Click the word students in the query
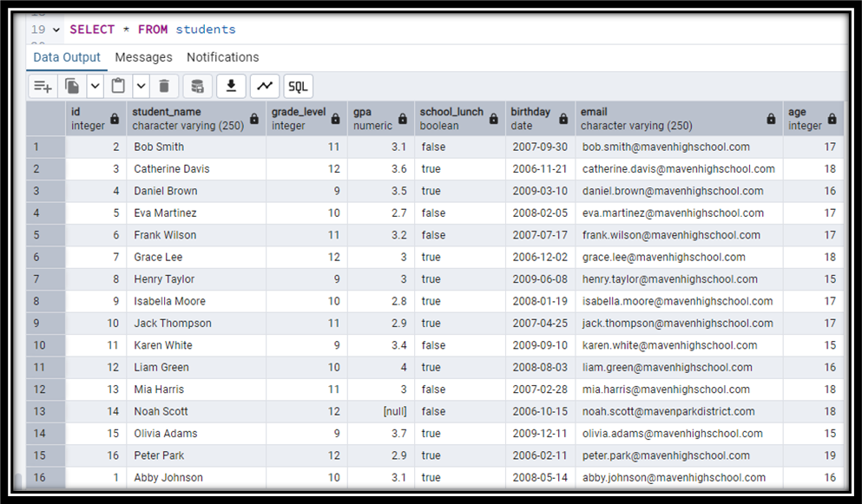Viewport: 862px width, 504px height. coord(206,29)
